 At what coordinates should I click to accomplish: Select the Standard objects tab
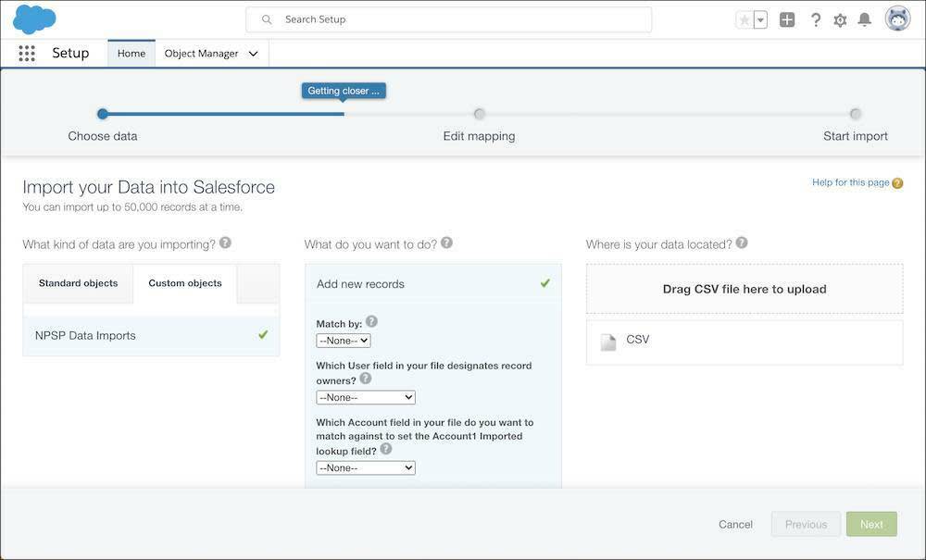click(x=78, y=283)
